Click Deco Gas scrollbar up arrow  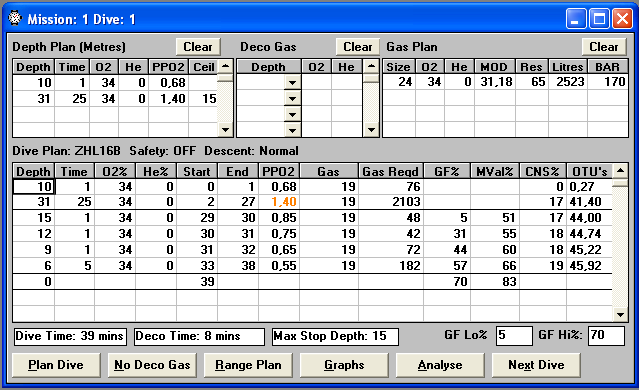tap(371, 66)
